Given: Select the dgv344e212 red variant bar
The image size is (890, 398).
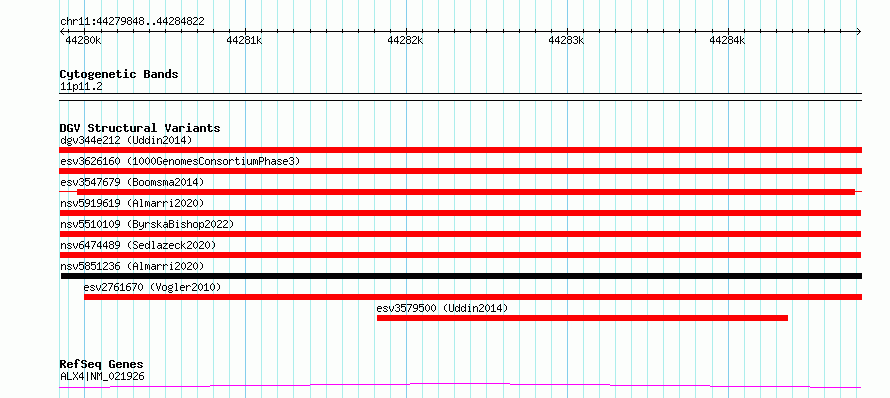Looking at the screenshot, I should (x=460, y=150).
